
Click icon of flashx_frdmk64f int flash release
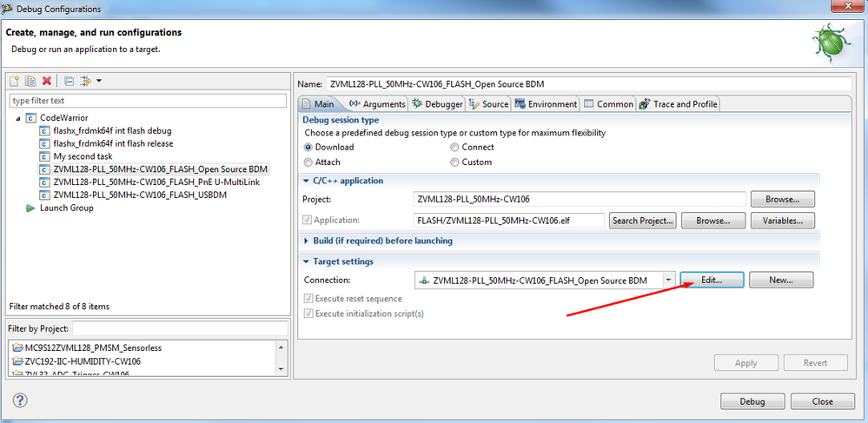[44, 143]
